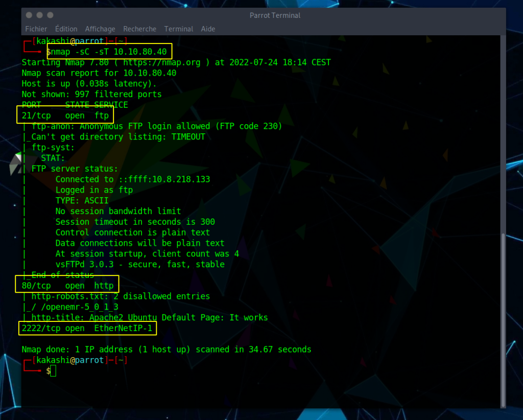Select the highlighted 21/tcp open ftp entry
Screen dimensions: 523x420
[65, 115]
